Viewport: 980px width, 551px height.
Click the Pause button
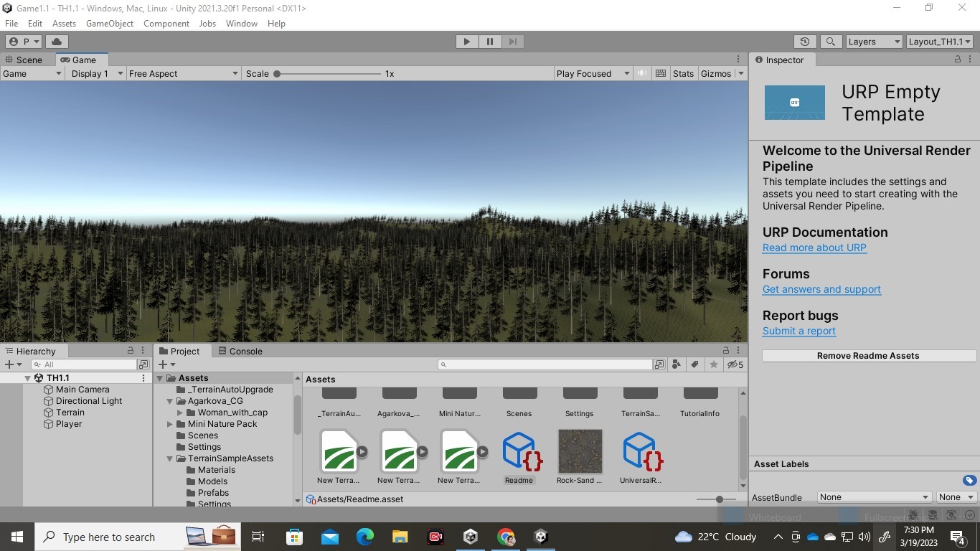pos(490,42)
